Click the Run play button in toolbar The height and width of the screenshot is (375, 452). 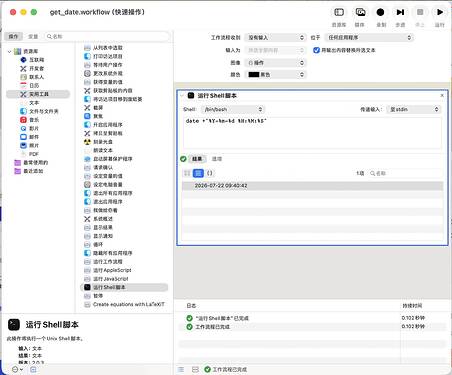439,12
